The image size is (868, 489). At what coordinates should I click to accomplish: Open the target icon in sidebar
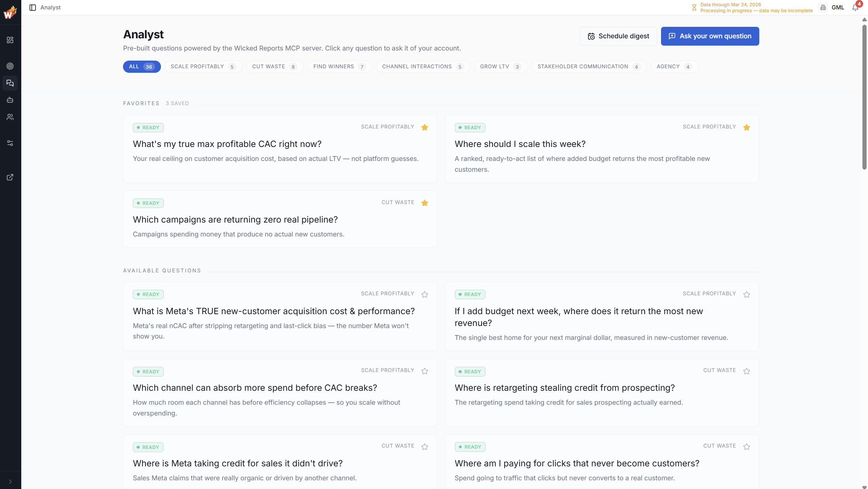10,66
